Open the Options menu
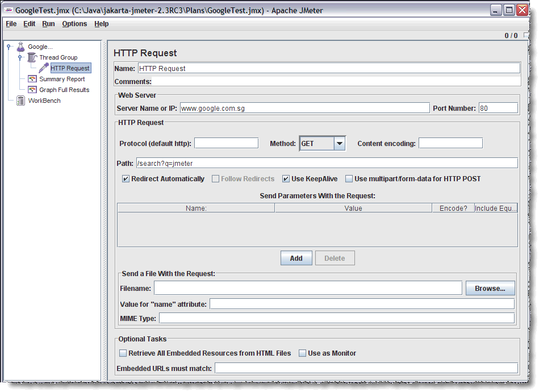539x392 pixels. pyautogui.click(x=74, y=24)
